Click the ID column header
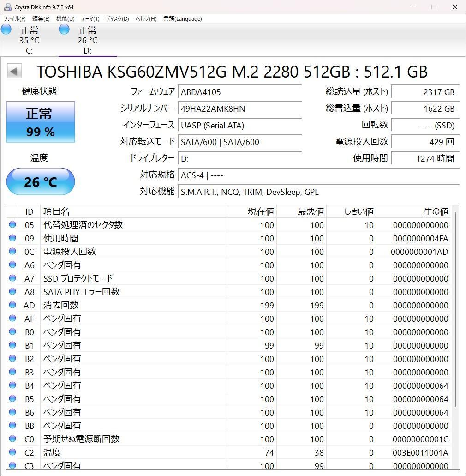466x476 pixels. (29, 211)
